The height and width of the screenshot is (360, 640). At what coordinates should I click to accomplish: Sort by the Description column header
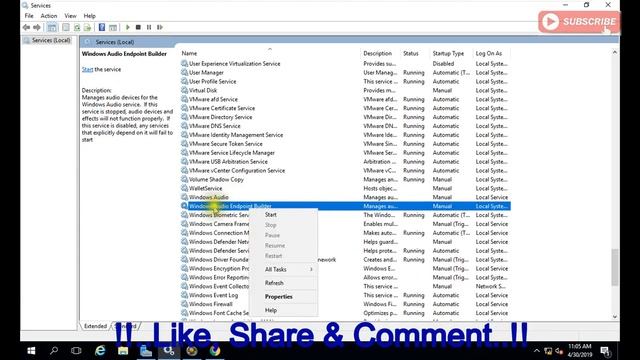coord(378,53)
